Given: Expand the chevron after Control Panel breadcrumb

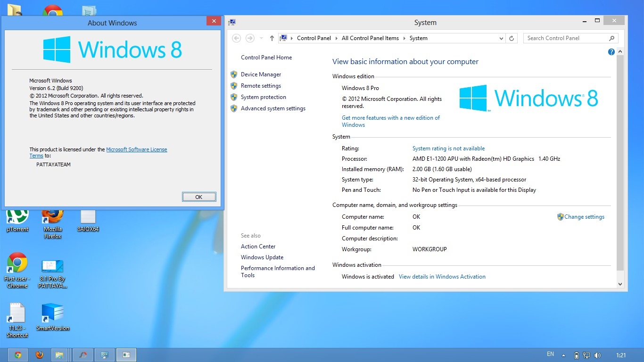Looking at the screenshot, I should [337, 38].
